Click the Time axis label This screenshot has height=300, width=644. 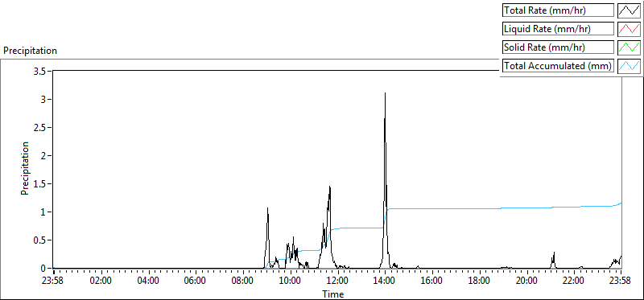coord(332,294)
